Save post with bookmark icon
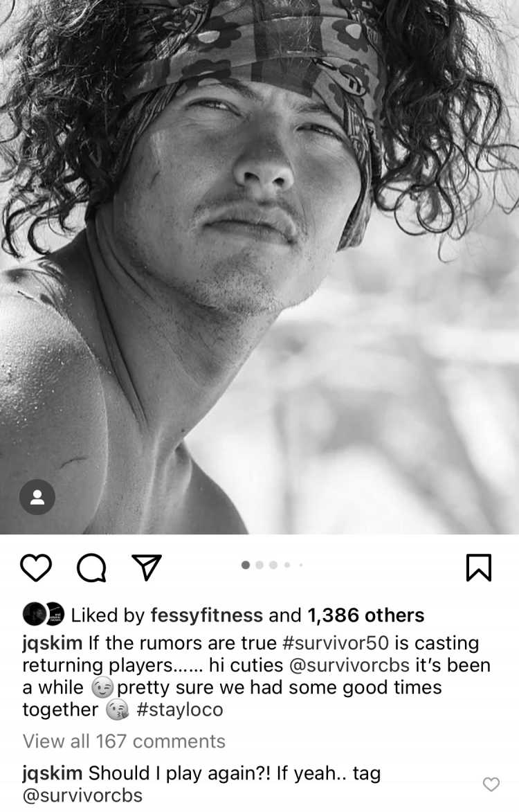The height and width of the screenshot is (812, 519). point(479,568)
